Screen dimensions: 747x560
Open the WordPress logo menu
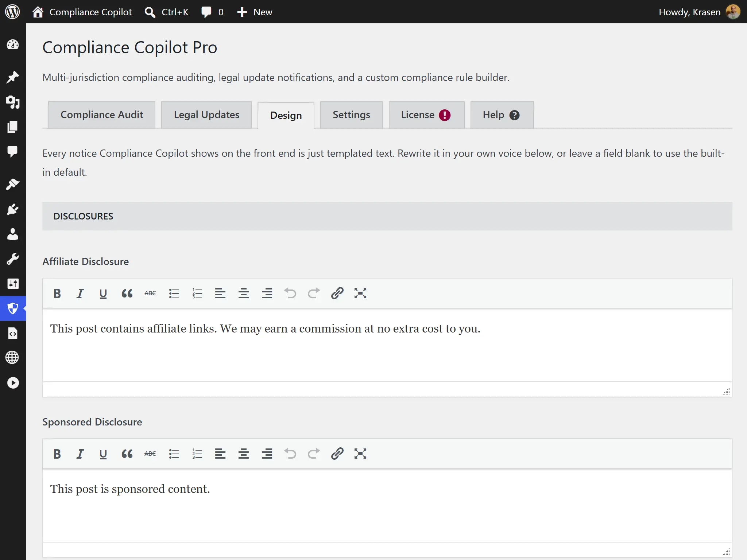click(12, 12)
